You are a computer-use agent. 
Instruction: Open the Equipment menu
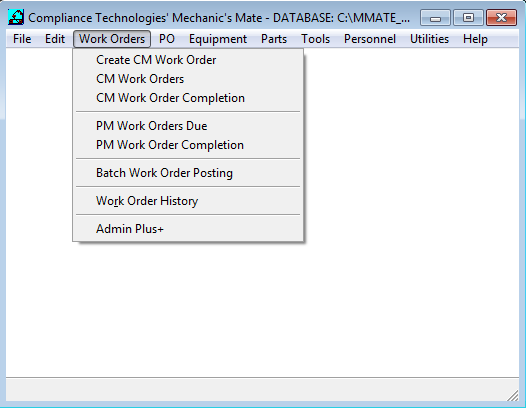point(218,39)
